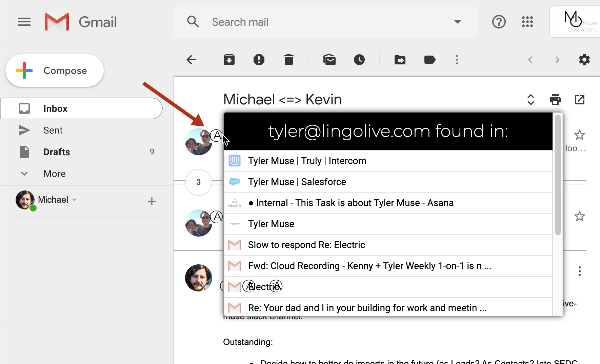
Task: Open search options dropdown arrow
Action: click(x=458, y=22)
